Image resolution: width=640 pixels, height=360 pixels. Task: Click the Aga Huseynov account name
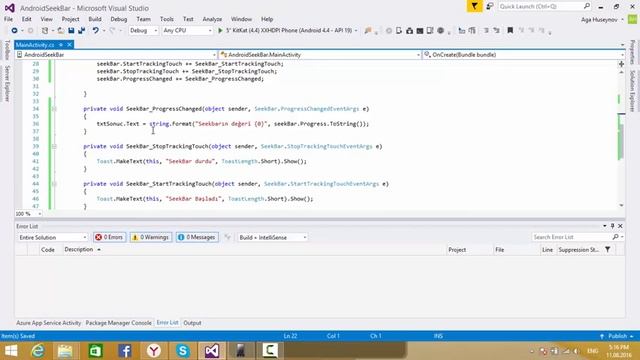click(x=599, y=20)
